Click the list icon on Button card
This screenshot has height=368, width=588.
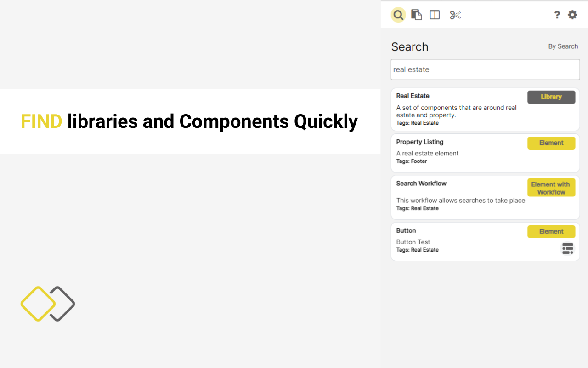pyautogui.click(x=568, y=249)
